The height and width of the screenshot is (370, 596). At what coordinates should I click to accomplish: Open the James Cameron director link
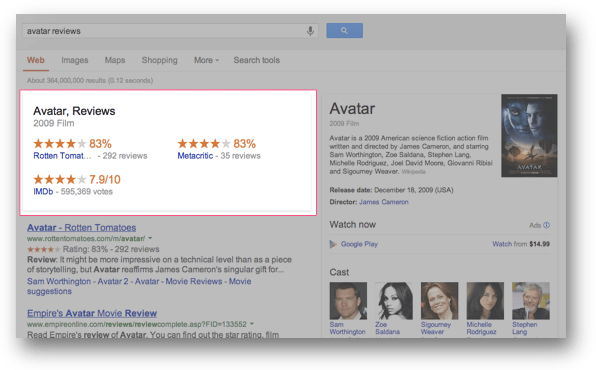pyautogui.click(x=384, y=202)
